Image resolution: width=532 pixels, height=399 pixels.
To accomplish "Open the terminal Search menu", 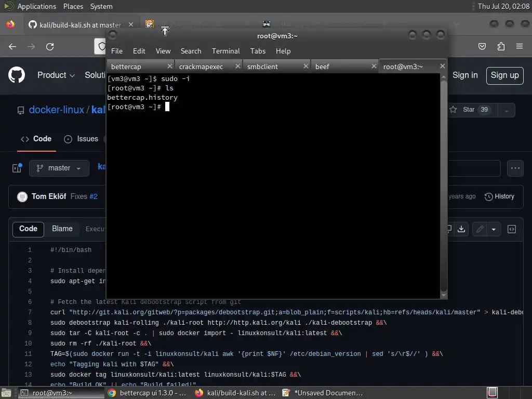I will point(191,51).
